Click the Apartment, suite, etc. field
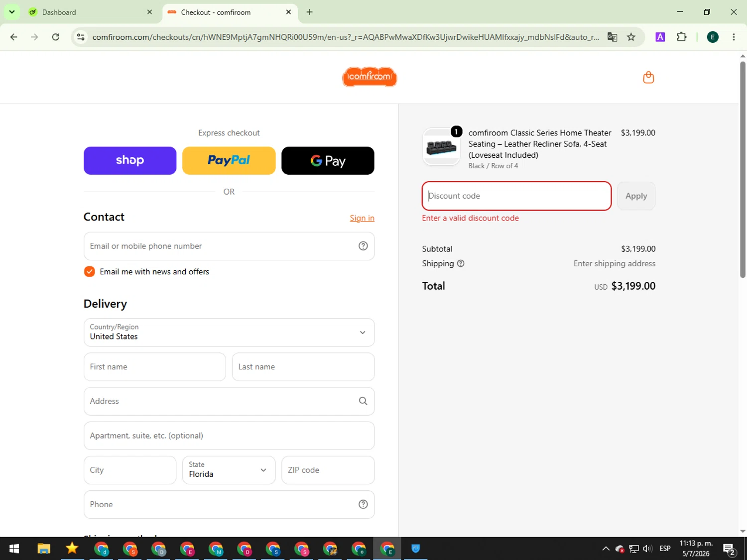 tap(229, 436)
